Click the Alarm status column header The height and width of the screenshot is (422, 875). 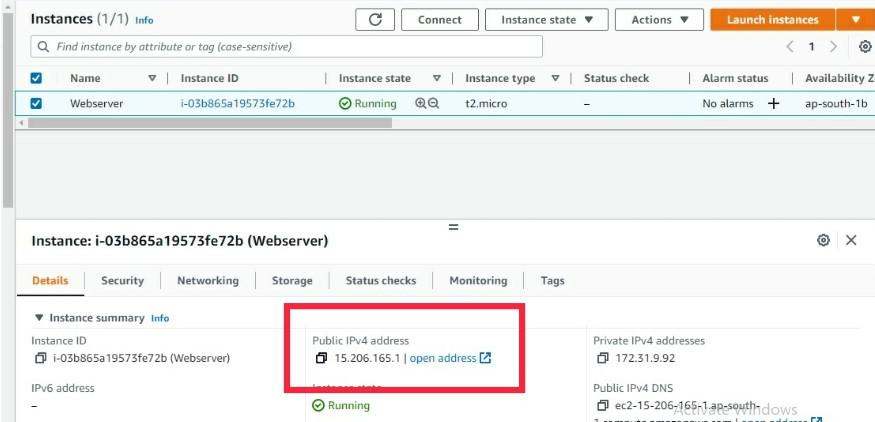click(x=735, y=79)
